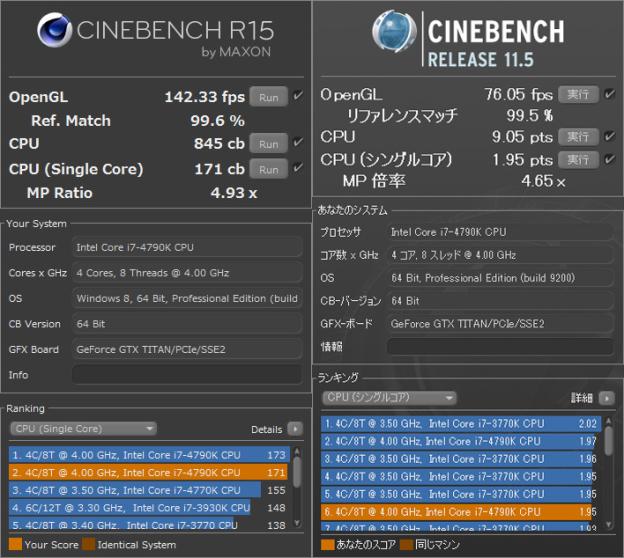624x558 pixels.
Task: Click the 99.6 % Ref. Match value
Action: click(217, 121)
